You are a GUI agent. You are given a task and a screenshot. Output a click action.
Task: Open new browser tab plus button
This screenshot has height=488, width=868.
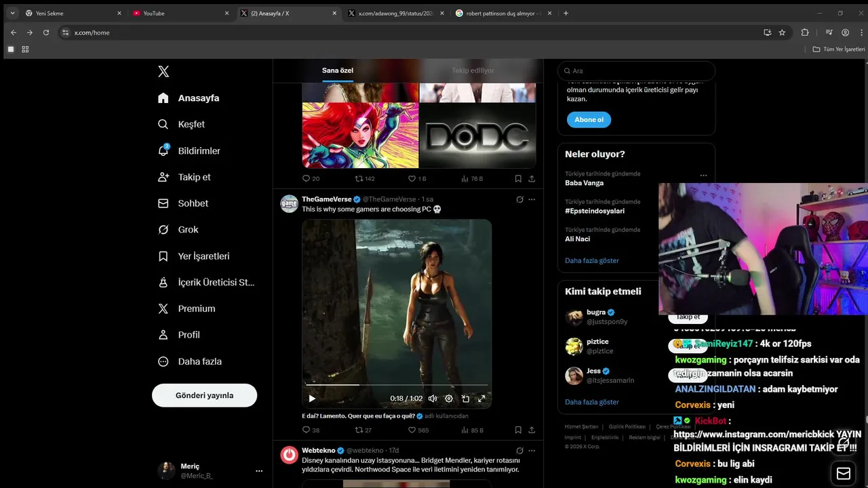(566, 13)
